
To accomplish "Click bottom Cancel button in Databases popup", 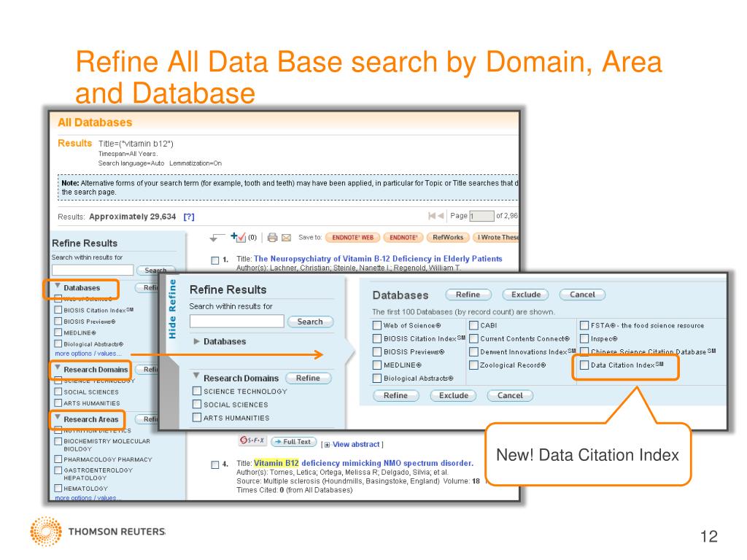I will coord(510,396).
